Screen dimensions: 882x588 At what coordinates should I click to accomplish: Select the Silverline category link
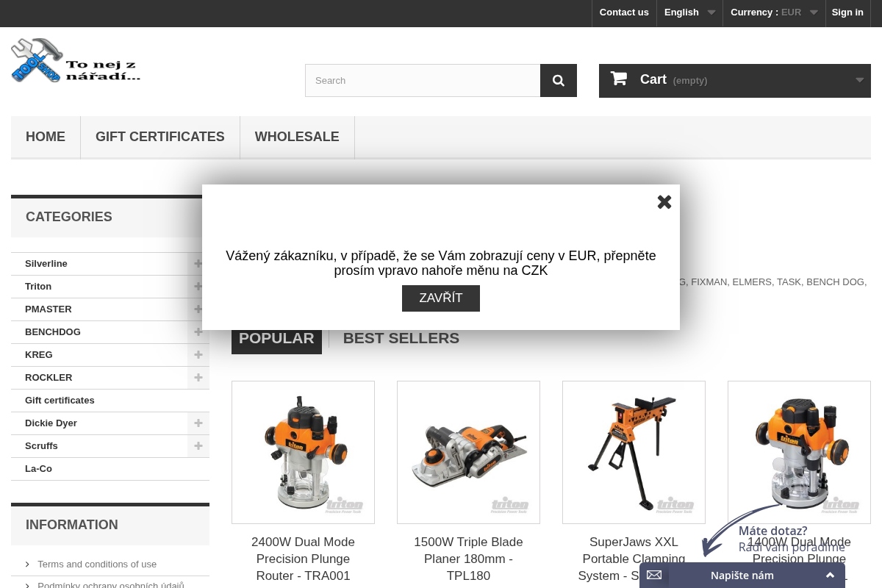[46, 264]
